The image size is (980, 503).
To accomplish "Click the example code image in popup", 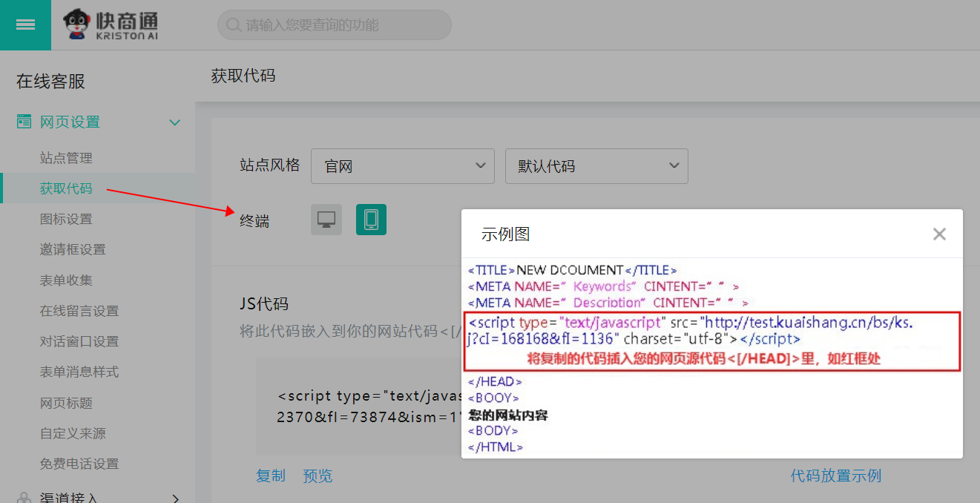I will 712,358.
